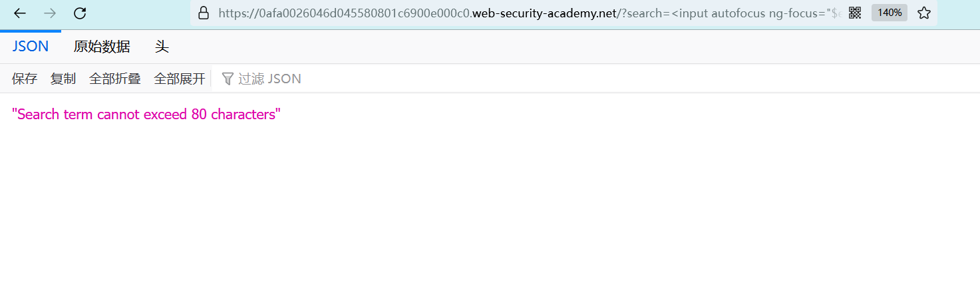Click 复制 to copy the JSON
The image size is (980, 303).
point(63,79)
